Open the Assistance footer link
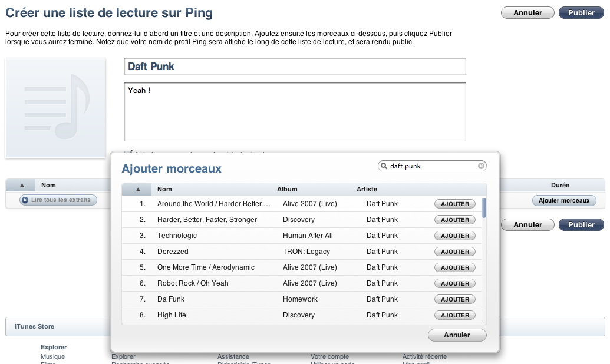The image size is (610, 364). tap(233, 356)
